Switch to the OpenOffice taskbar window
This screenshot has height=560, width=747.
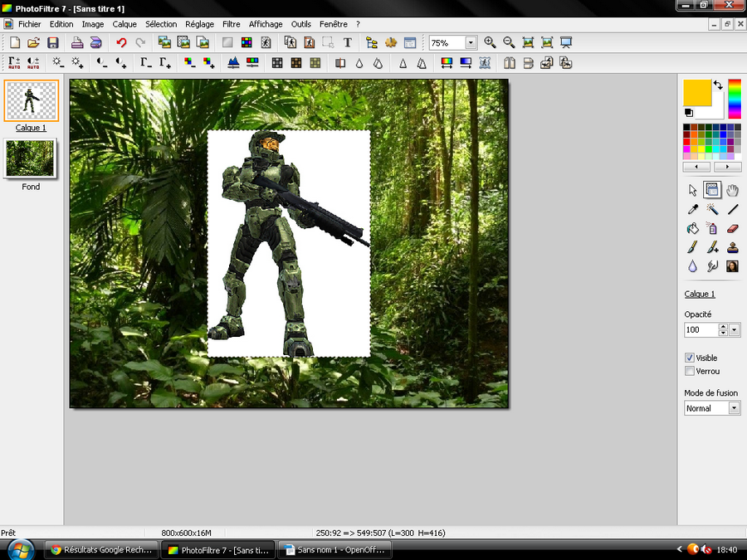[x=335, y=549]
